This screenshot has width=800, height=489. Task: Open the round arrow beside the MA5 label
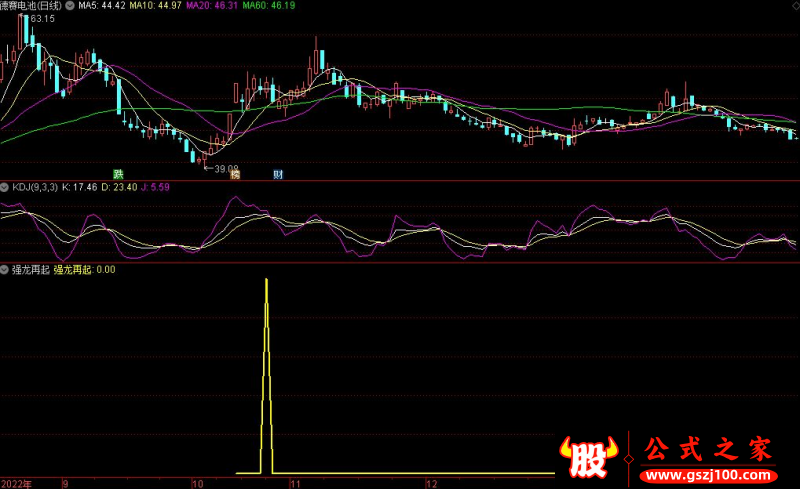(x=70, y=5)
